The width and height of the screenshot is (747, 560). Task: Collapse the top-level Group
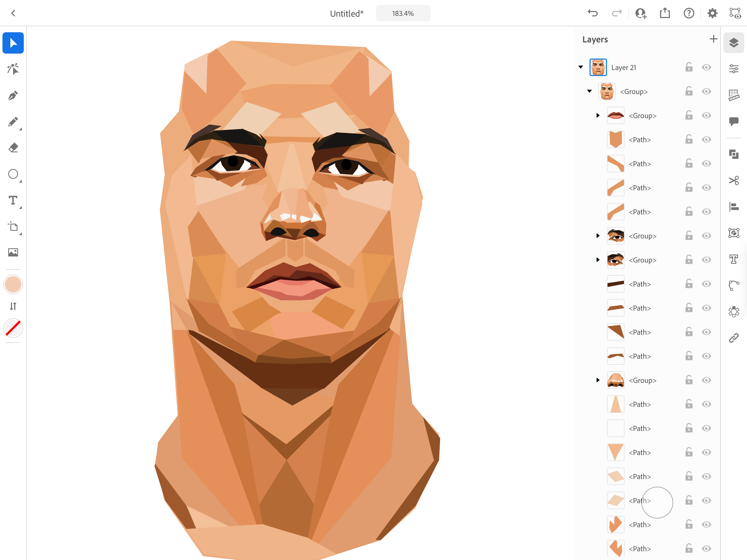[x=589, y=91]
